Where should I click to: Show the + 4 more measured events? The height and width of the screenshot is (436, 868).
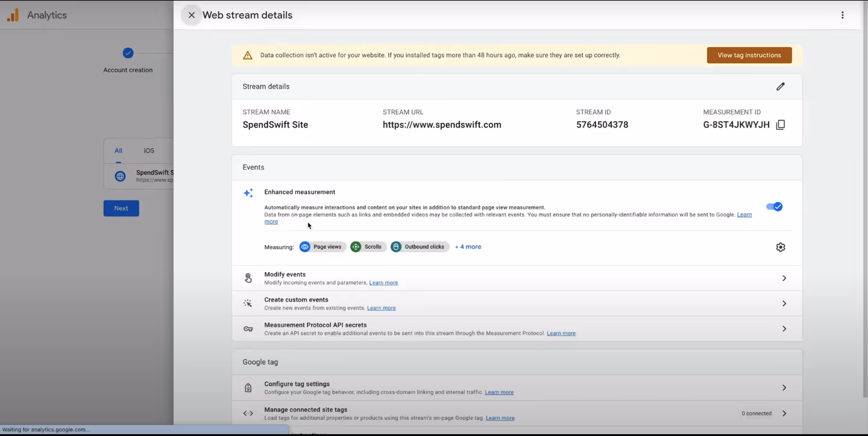tap(468, 247)
